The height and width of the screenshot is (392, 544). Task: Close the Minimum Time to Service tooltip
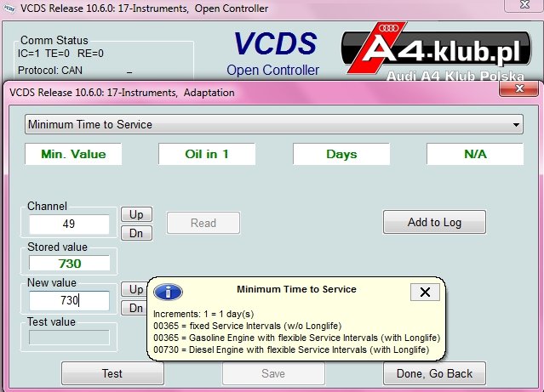point(425,292)
